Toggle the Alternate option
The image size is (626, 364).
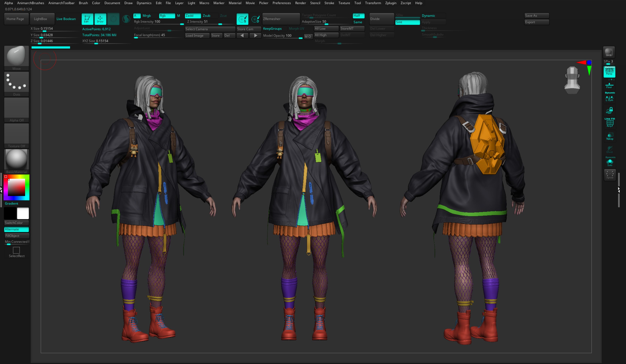point(16,229)
